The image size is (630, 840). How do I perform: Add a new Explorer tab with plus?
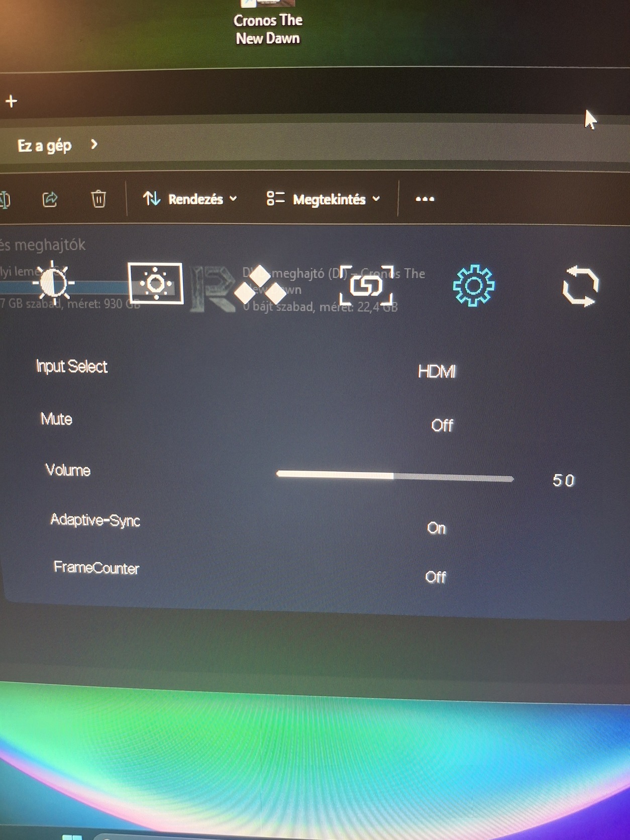point(11,101)
